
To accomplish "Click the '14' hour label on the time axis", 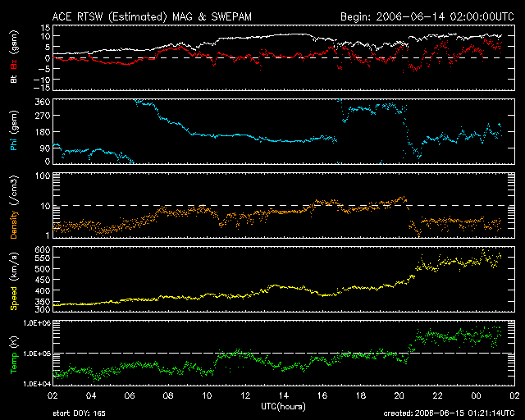I will (284, 396).
